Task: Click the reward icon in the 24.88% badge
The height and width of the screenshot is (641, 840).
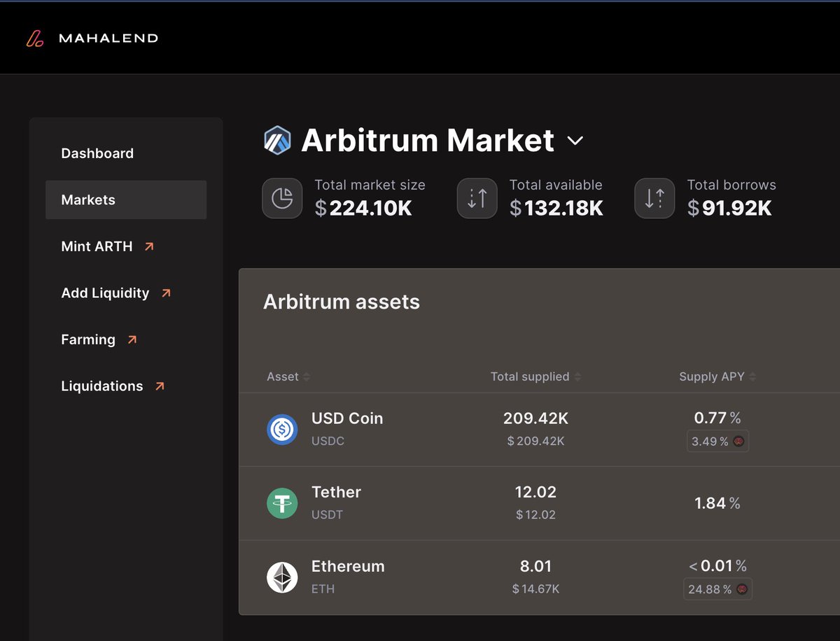Action: (x=742, y=589)
